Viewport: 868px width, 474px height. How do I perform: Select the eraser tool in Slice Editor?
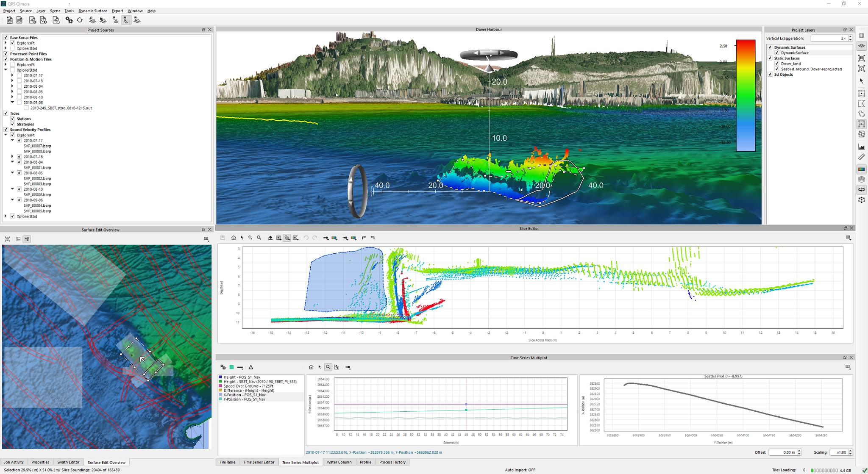pos(270,238)
